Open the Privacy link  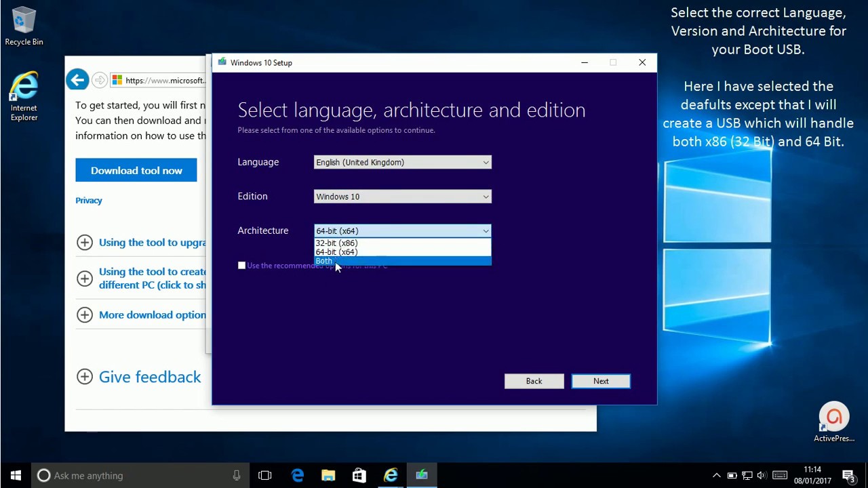pyautogui.click(x=89, y=201)
